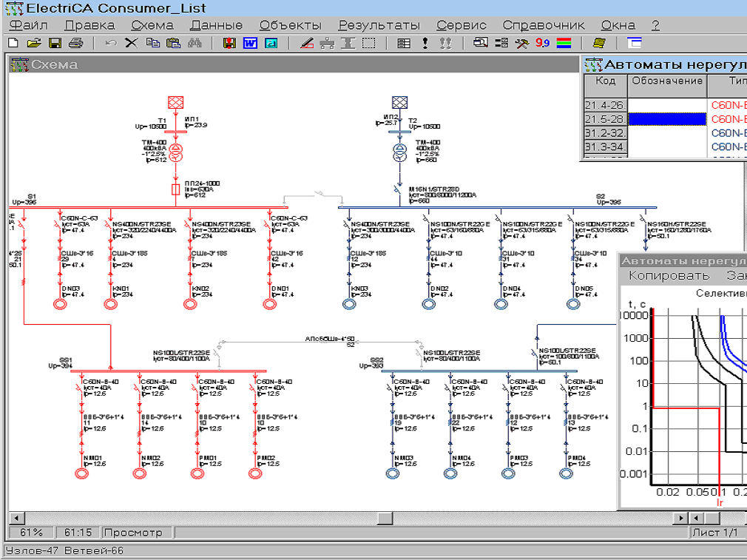This screenshot has width=747, height=560.
Task: Select the NM01 consumer circle
Action: tap(82, 473)
